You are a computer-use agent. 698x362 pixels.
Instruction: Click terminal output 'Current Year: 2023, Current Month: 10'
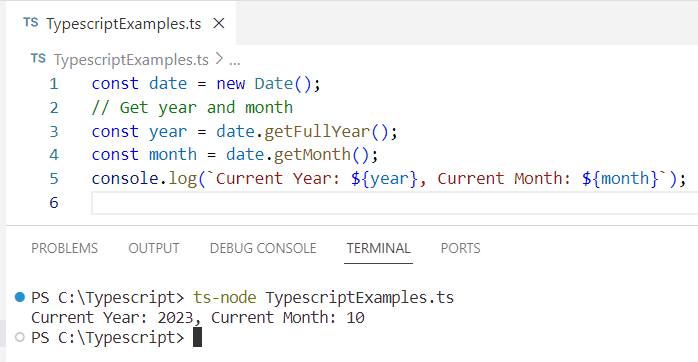pyautogui.click(x=198, y=317)
